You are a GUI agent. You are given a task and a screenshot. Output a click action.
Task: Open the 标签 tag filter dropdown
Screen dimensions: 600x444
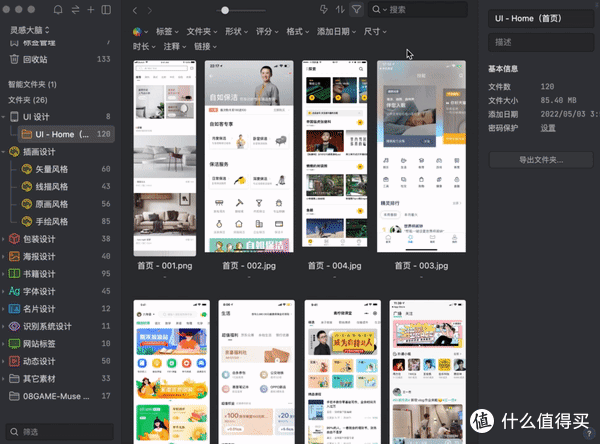click(166, 31)
